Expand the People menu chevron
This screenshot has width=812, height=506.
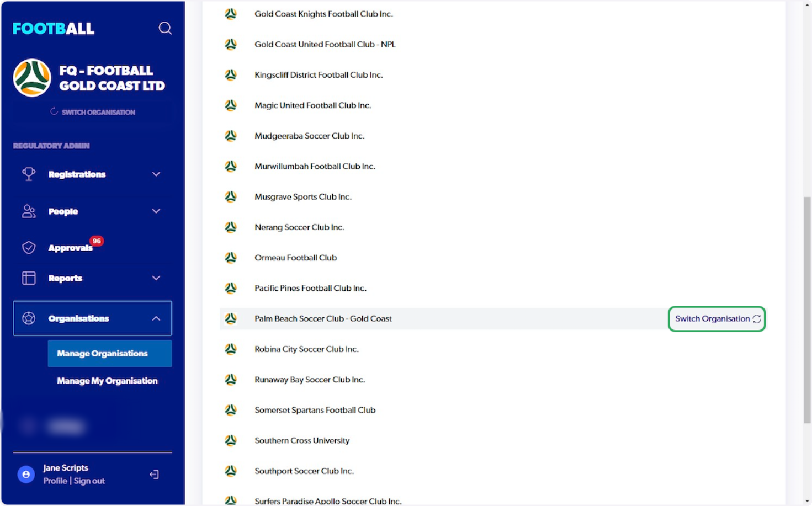[156, 211]
